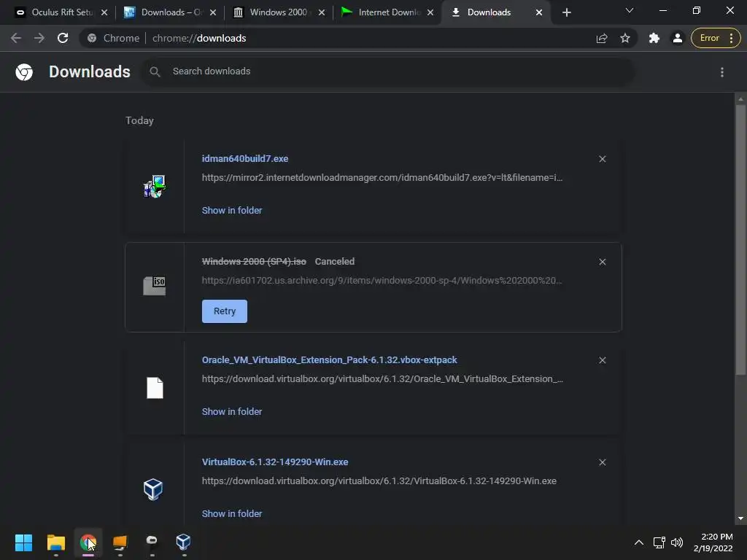Image resolution: width=747 pixels, height=560 pixels.
Task: Open the Downloads page more actions menu
Action: point(722,72)
